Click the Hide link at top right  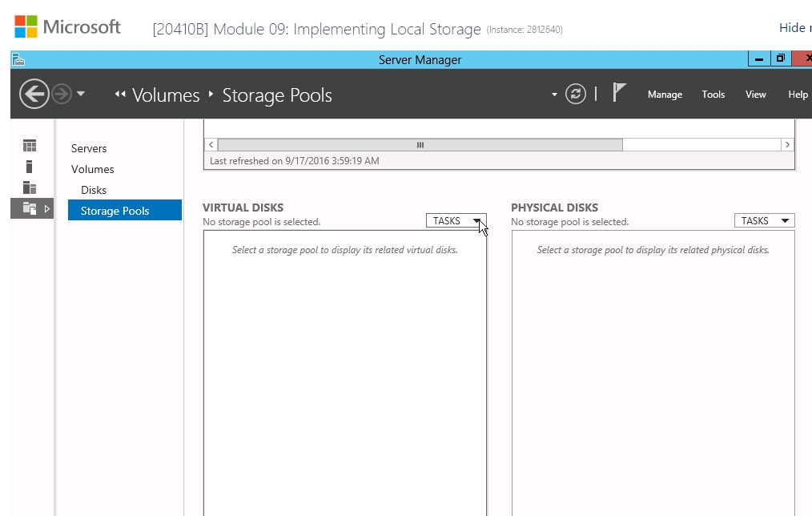(x=795, y=28)
